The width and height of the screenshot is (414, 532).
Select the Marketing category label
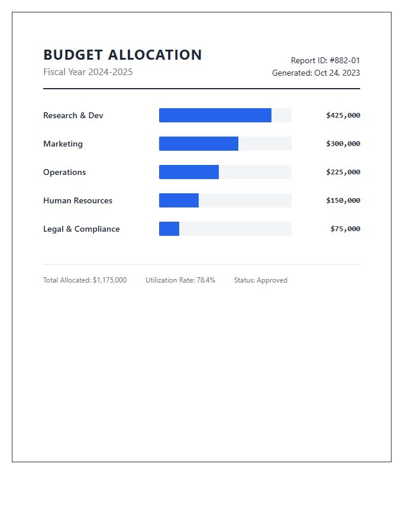click(63, 144)
